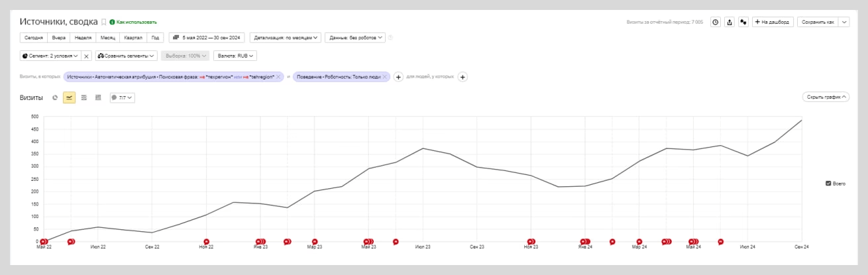
Task: Bookmark the Источники, сводка report
Action: tap(103, 22)
